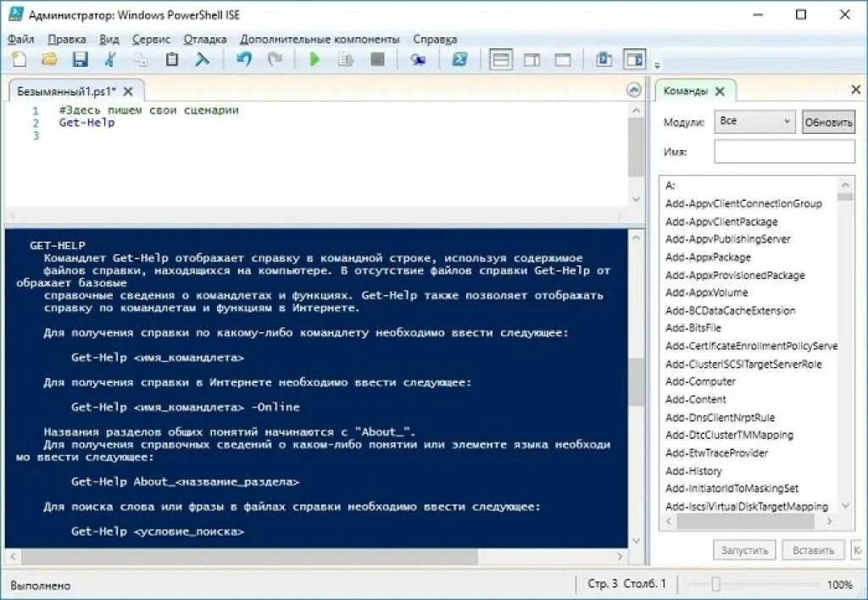Click the script pane scrollbar down arrow
Image resolution: width=868 pixels, height=600 pixels.
[636, 198]
